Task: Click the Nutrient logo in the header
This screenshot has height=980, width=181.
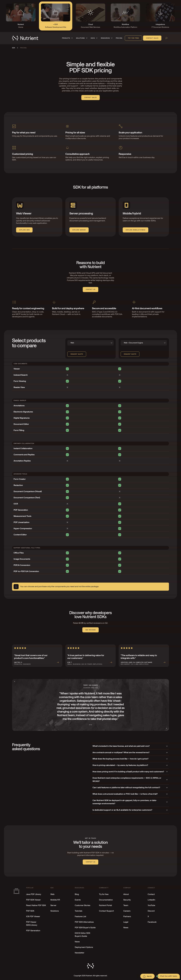Action: [25, 38]
